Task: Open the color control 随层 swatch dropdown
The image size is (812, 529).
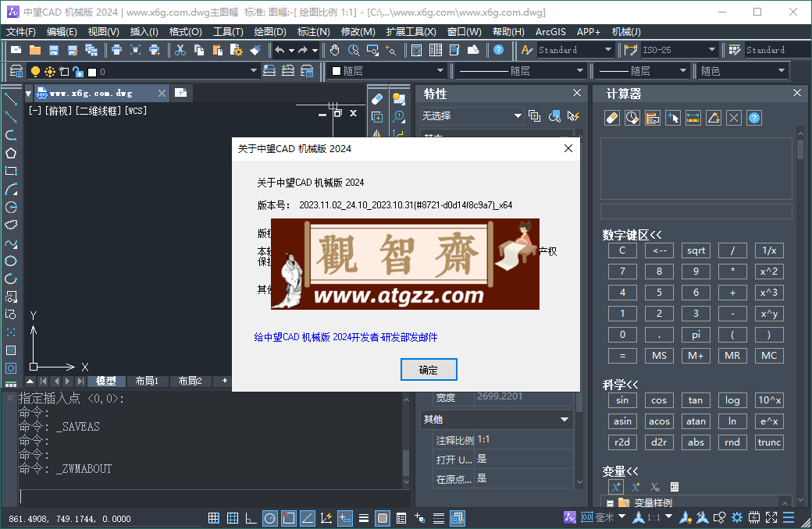Action: coord(387,71)
